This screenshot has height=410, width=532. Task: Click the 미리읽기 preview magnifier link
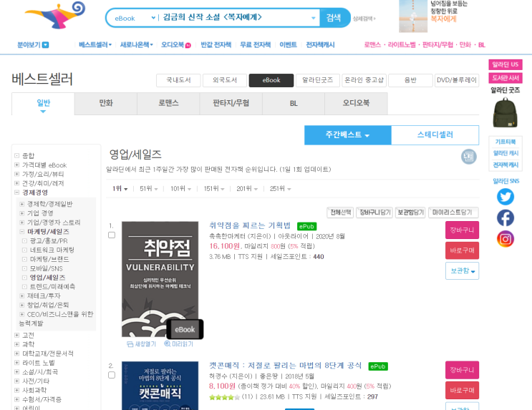coord(178,344)
